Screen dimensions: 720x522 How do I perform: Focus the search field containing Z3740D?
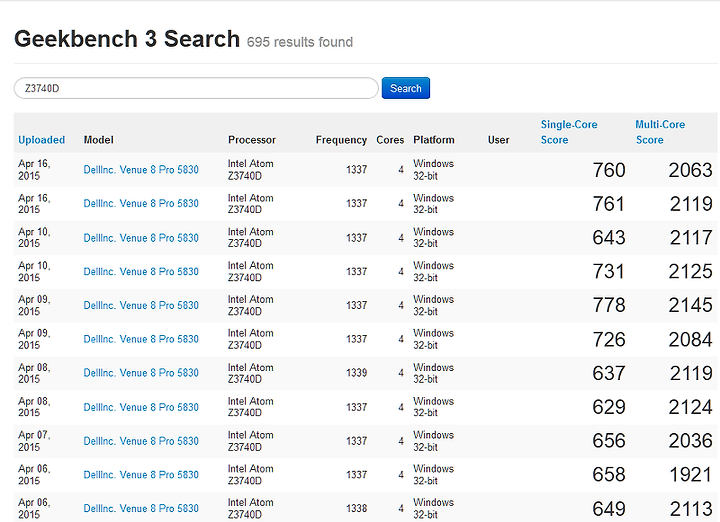coord(196,88)
